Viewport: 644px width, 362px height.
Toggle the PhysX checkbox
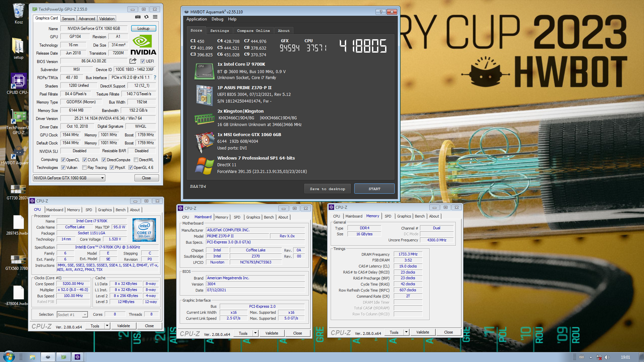coord(112,168)
